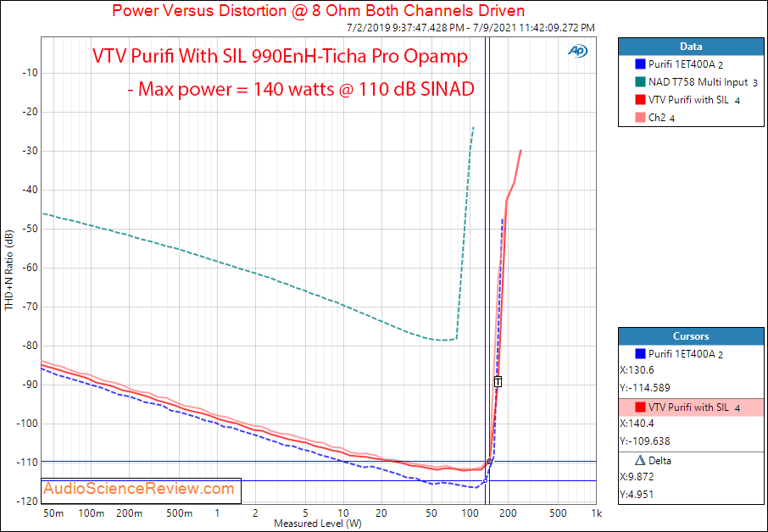Click the -120 tick on the Y axis
This screenshot has height=532, width=768.
[27, 502]
